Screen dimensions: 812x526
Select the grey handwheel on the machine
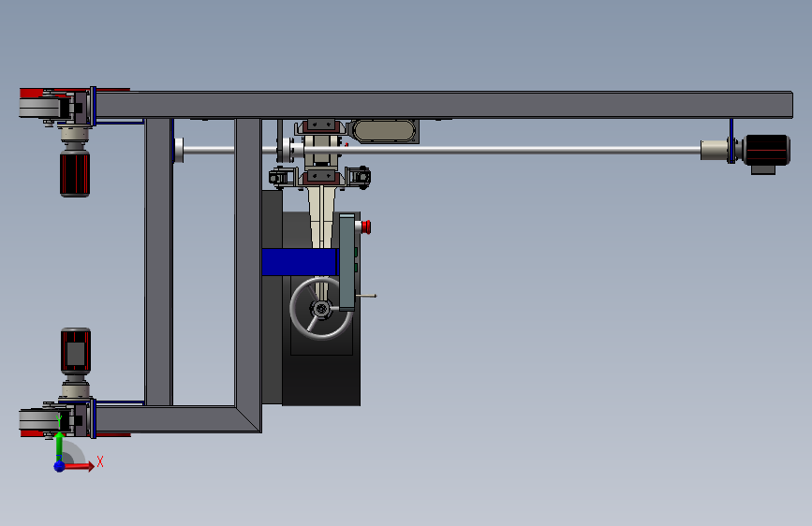(x=320, y=309)
